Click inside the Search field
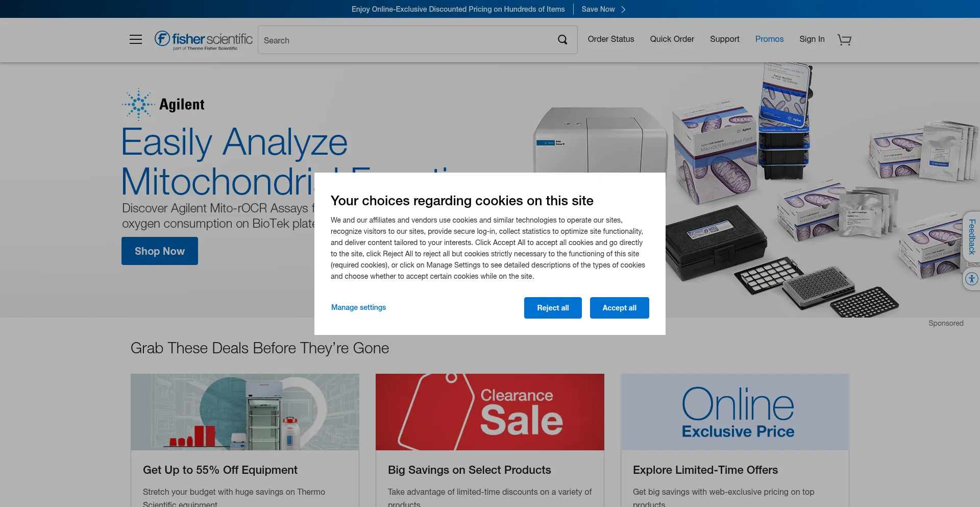Image resolution: width=980 pixels, height=507 pixels. coord(406,40)
